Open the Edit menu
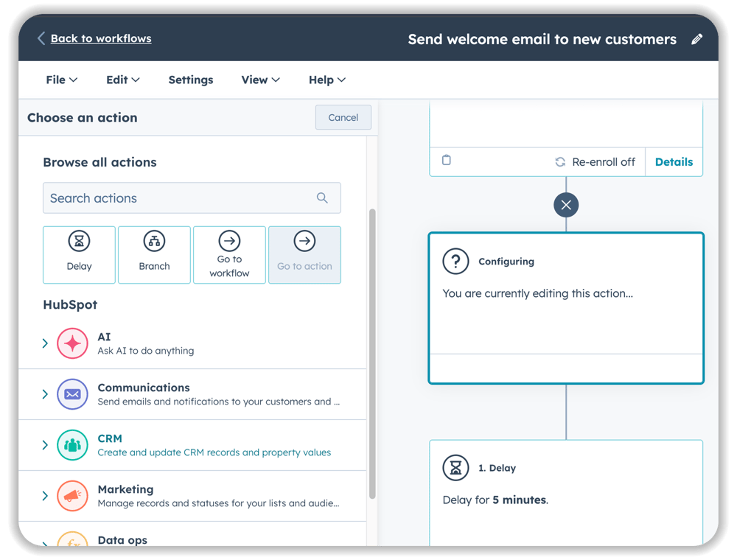This screenshot has width=737, height=560. pyautogui.click(x=122, y=80)
